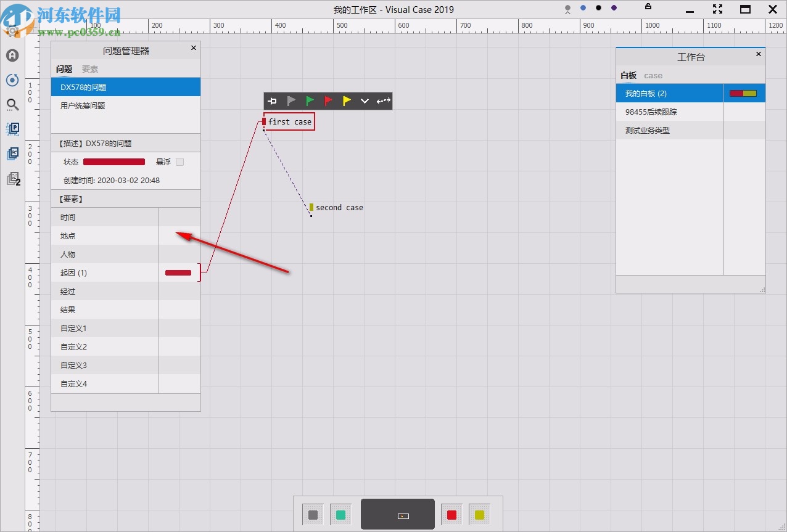Set the green flag on first case

click(x=310, y=101)
